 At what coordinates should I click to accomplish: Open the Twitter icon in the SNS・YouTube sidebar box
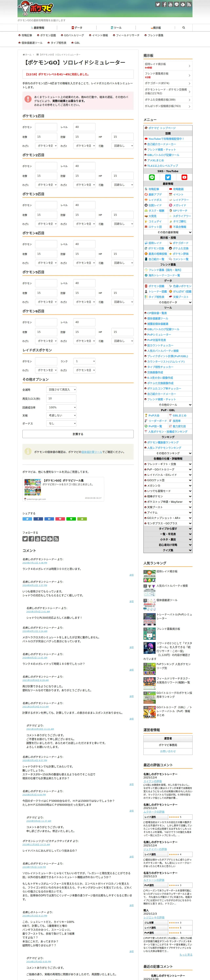pos(168,177)
